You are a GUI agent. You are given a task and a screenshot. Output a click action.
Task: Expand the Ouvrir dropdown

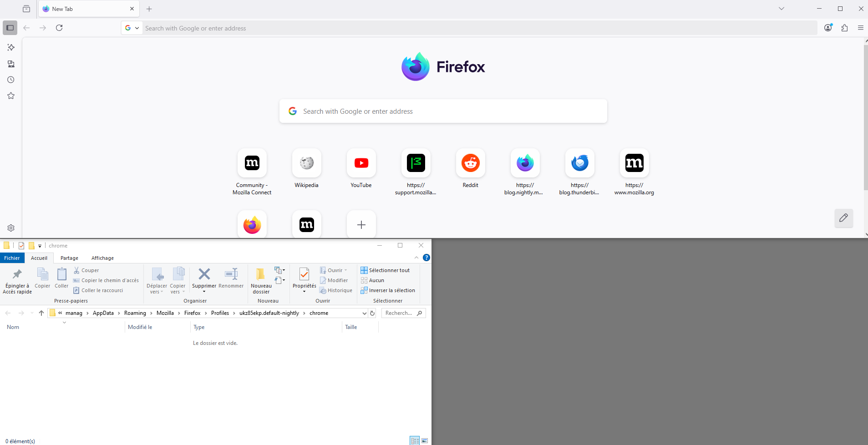tap(334, 270)
